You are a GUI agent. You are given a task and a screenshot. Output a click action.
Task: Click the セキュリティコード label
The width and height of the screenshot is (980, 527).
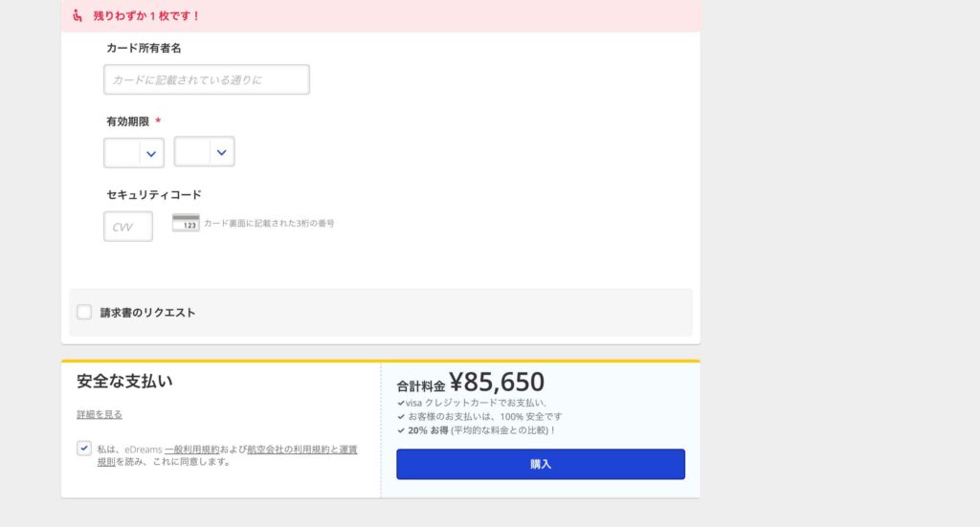pos(154,195)
